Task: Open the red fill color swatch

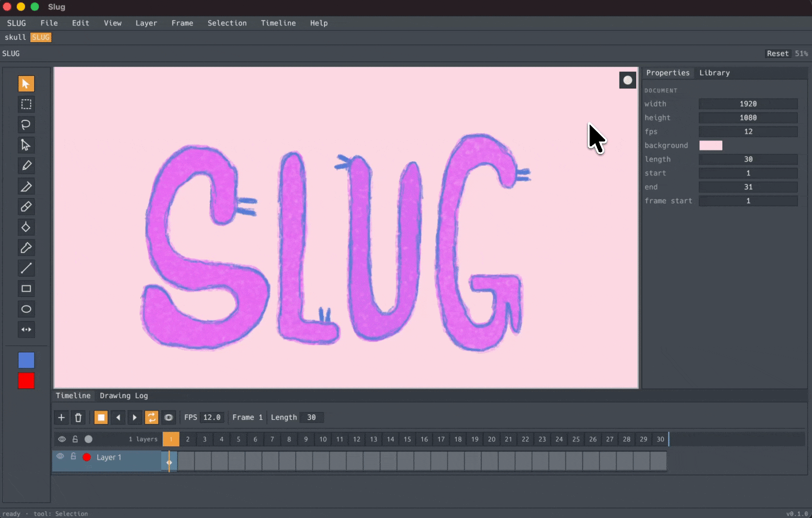Action: point(26,381)
